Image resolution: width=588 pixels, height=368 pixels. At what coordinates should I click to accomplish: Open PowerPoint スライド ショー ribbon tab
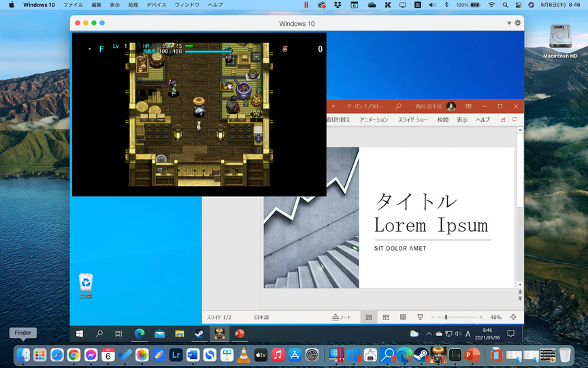click(x=413, y=120)
